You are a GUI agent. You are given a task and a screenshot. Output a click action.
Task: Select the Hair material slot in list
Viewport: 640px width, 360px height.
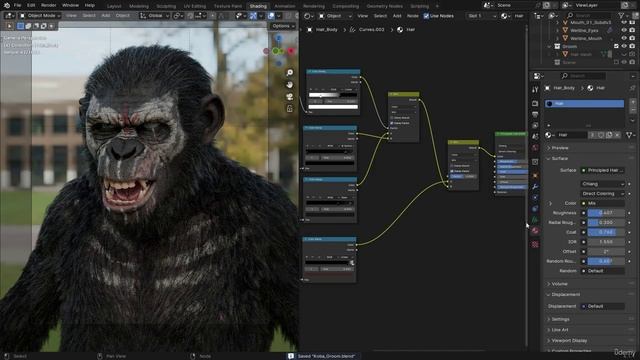point(584,104)
